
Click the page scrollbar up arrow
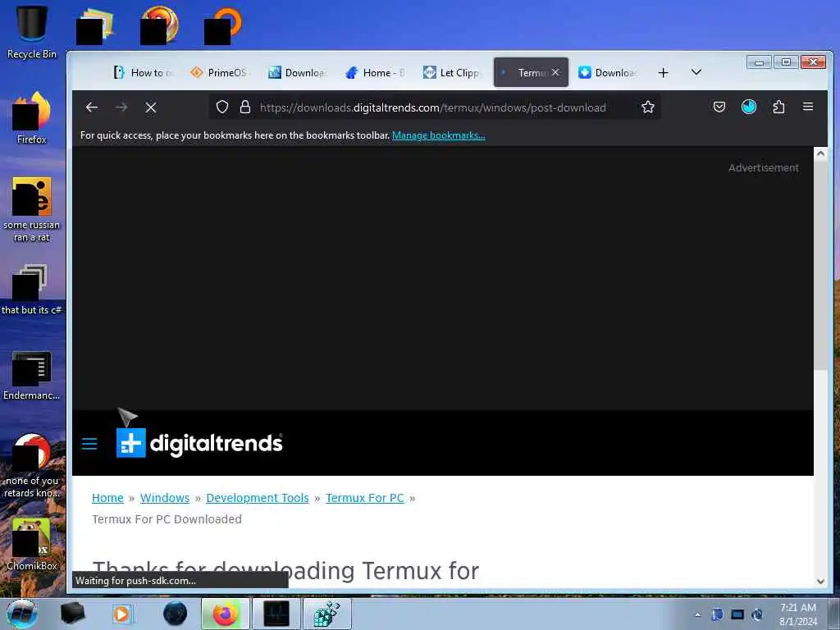[x=820, y=153]
